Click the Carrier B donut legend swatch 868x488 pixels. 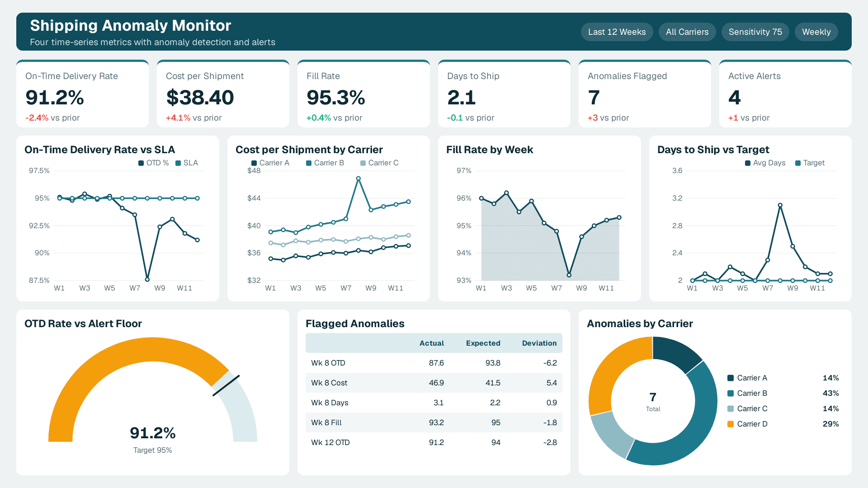pos(731,394)
